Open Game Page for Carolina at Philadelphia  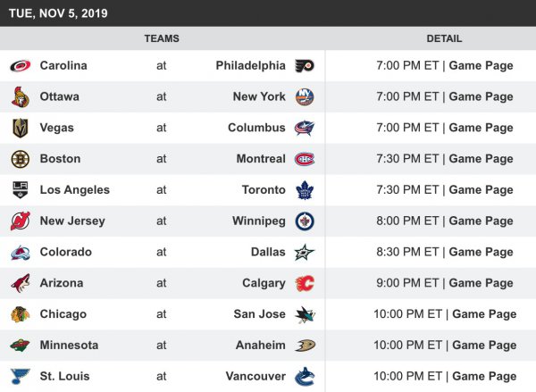481,65
